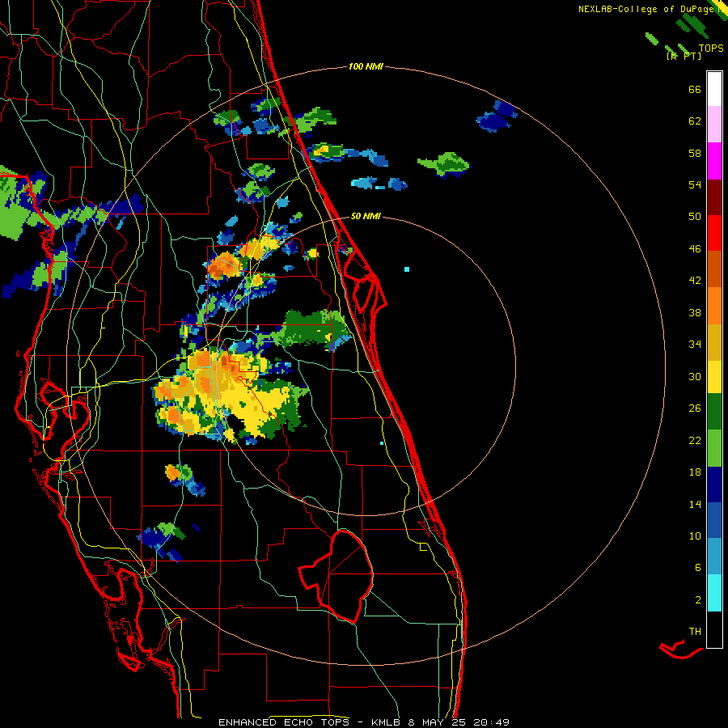Click the TH label at legend bottom
Image resolution: width=728 pixels, height=728 pixels.
[x=695, y=632]
